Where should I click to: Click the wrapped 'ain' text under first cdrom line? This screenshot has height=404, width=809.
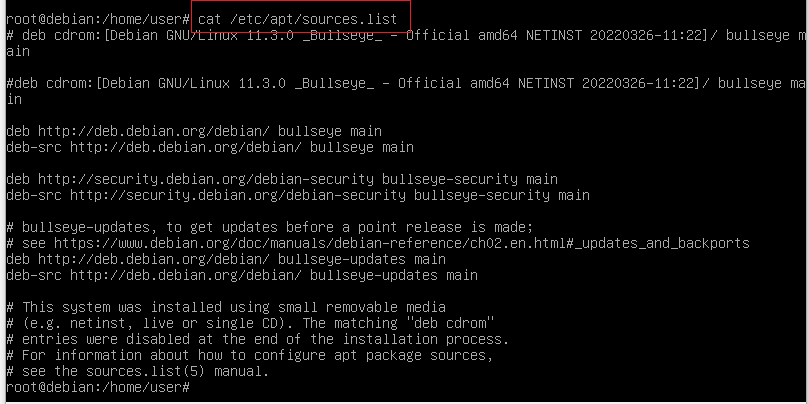point(18,51)
